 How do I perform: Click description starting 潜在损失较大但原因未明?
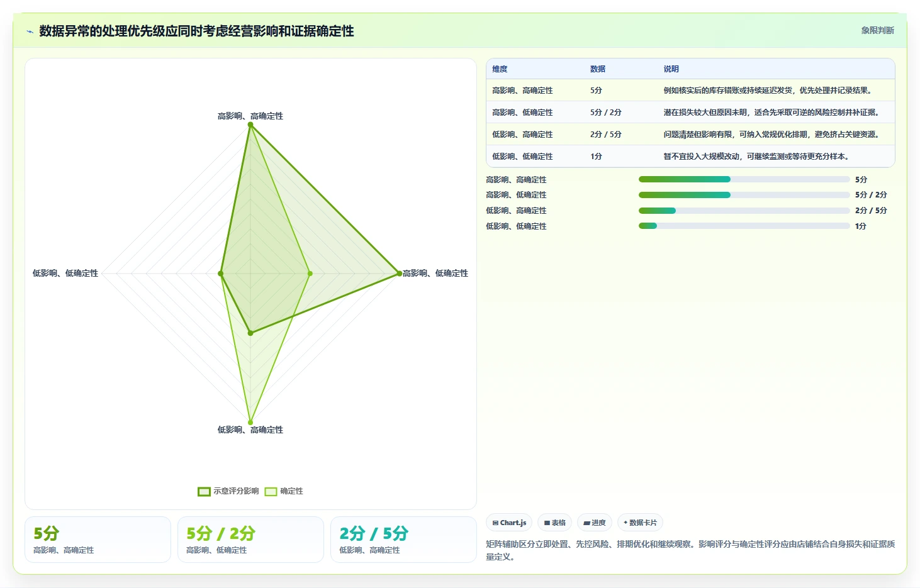pyautogui.click(x=773, y=113)
